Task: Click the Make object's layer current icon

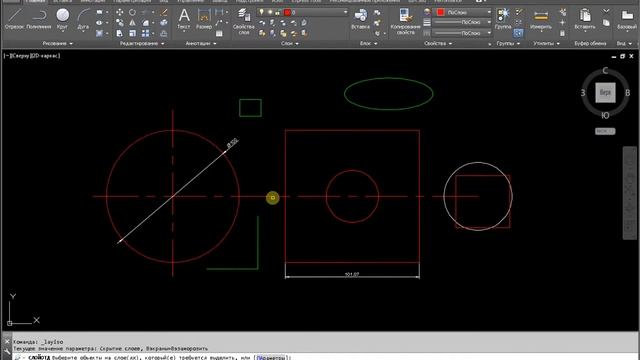Action: click(304, 22)
